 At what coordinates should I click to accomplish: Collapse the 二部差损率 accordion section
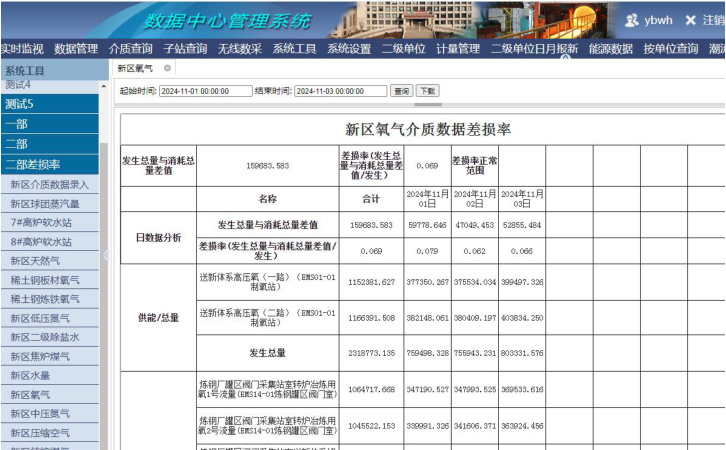click(x=50, y=165)
